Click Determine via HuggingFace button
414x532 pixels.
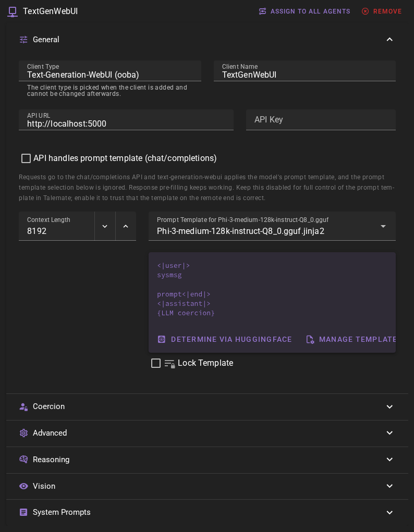coord(225,339)
